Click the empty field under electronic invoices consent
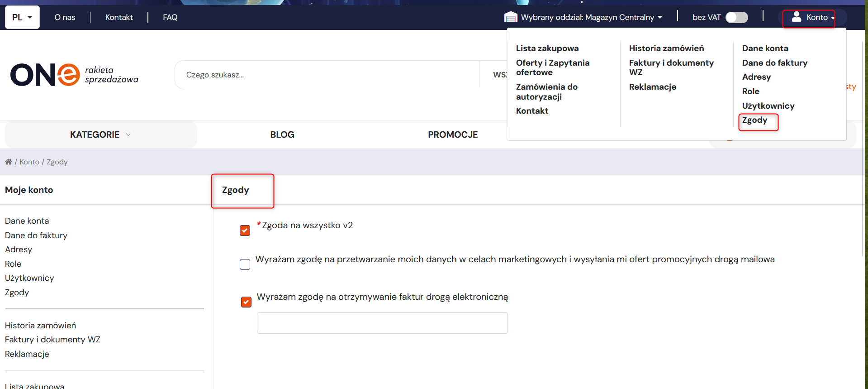 [382, 323]
